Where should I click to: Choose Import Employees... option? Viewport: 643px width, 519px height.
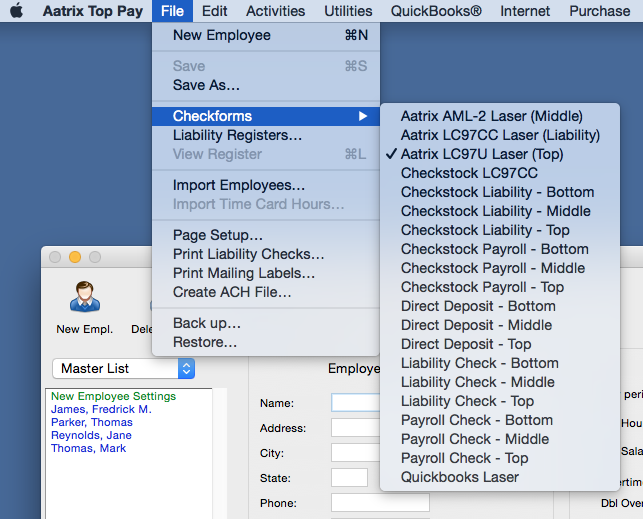[266, 185]
